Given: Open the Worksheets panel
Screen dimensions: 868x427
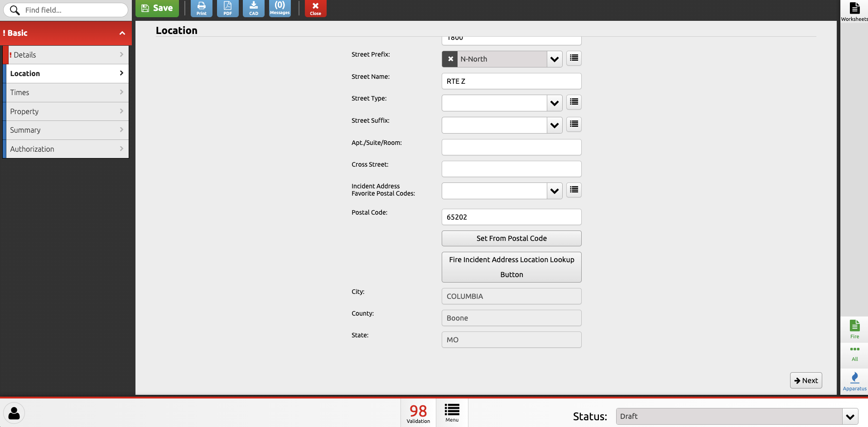Looking at the screenshot, I should (x=854, y=11).
